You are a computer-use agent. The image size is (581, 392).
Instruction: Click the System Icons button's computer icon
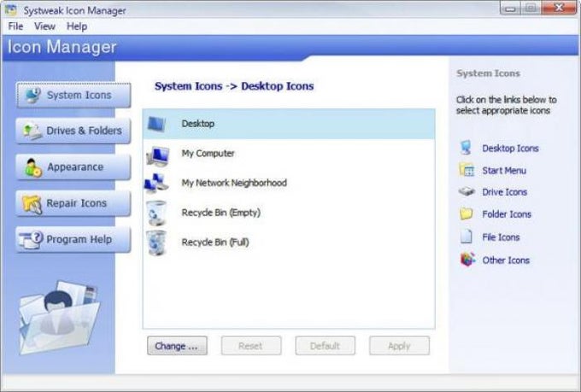32,96
